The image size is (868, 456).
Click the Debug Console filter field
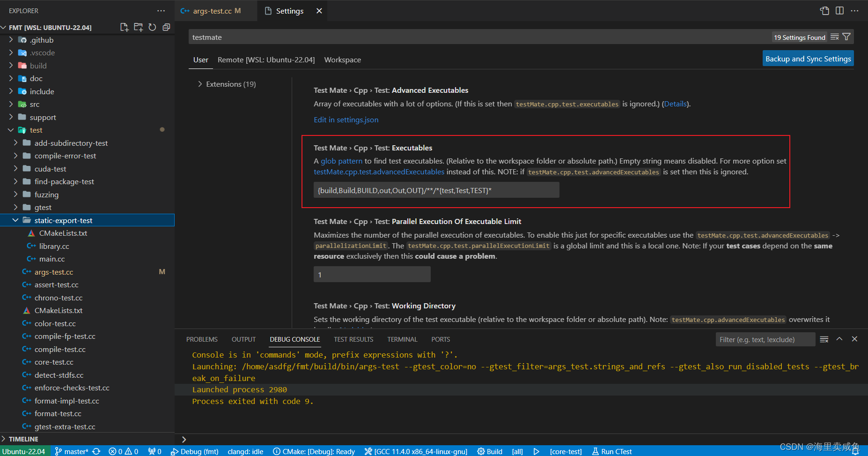(x=765, y=339)
